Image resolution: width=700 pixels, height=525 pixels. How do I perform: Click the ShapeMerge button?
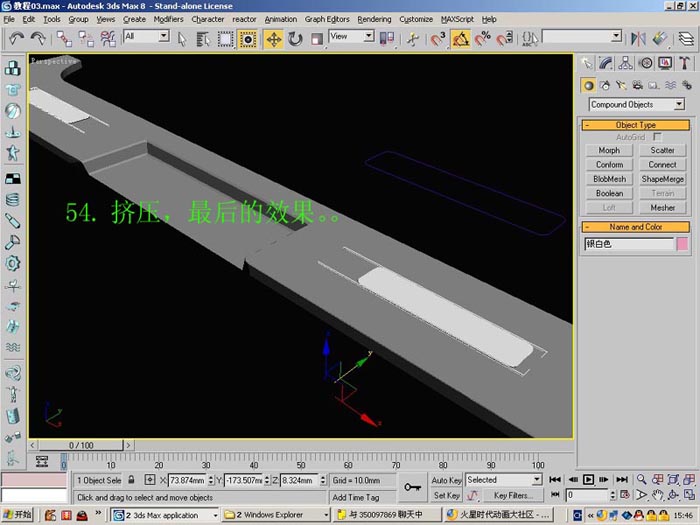[x=662, y=179]
